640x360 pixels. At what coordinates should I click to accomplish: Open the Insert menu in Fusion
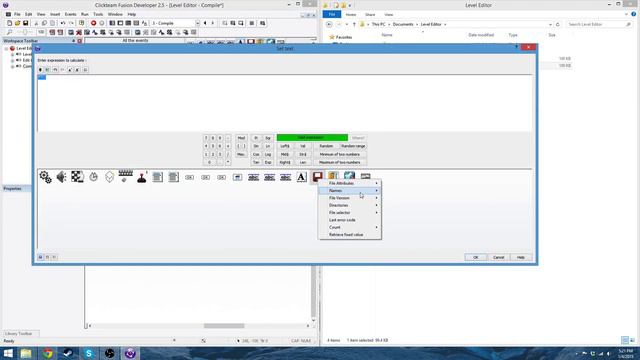(x=55, y=14)
